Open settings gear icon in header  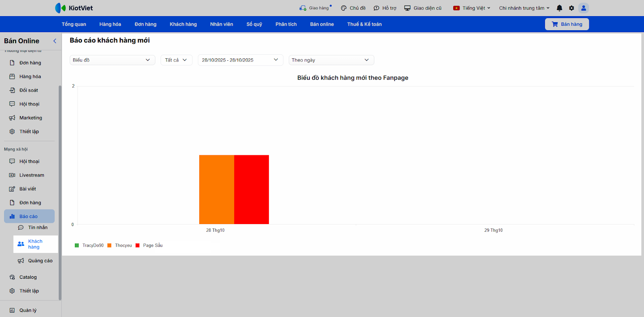point(572,8)
